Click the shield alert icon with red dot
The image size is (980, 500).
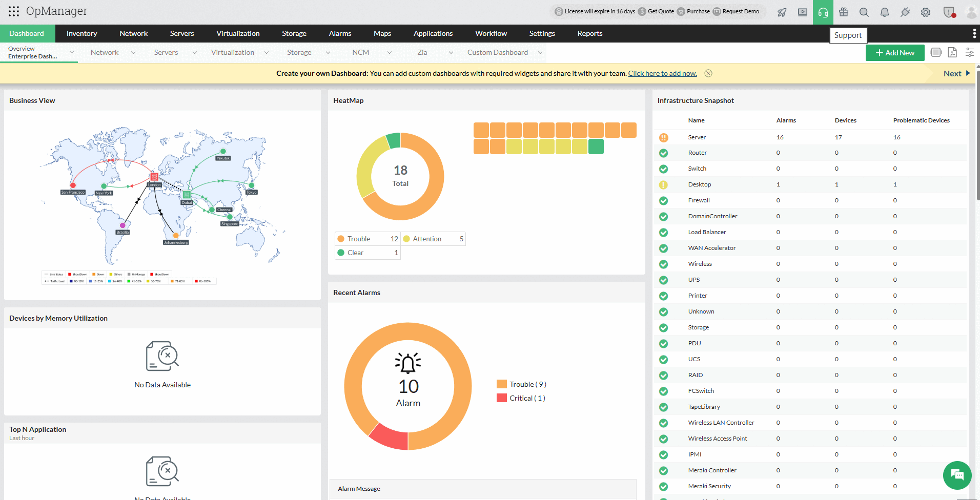point(949,12)
